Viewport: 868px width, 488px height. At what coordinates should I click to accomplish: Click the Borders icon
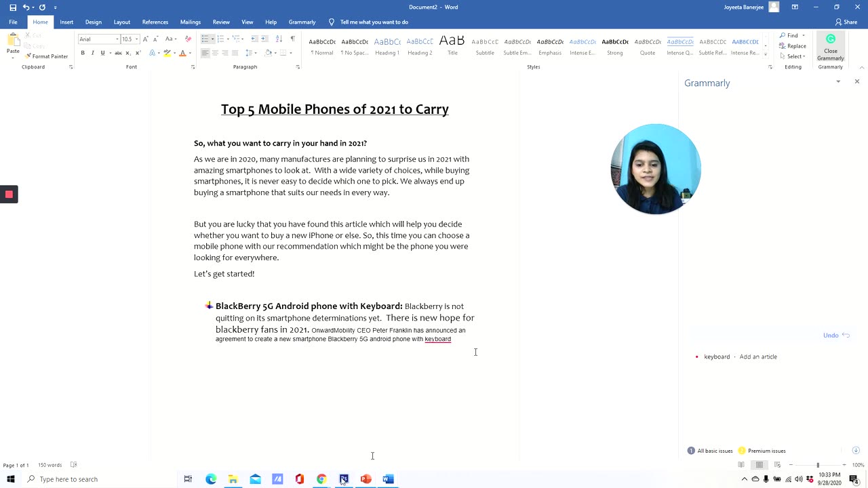284,53
